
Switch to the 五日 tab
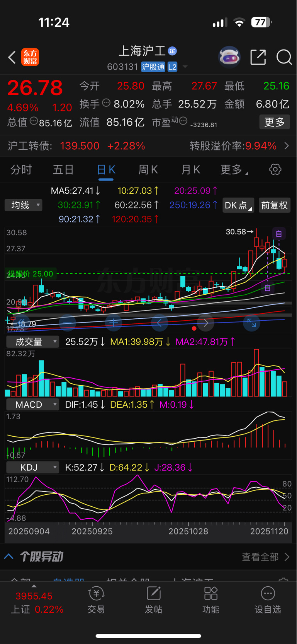pos(63,169)
